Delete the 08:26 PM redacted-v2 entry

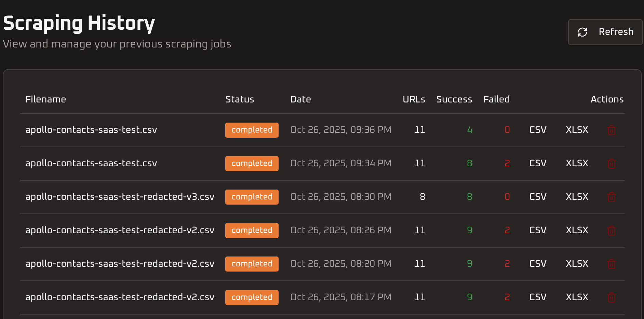pyautogui.click(x=612, y=230)
